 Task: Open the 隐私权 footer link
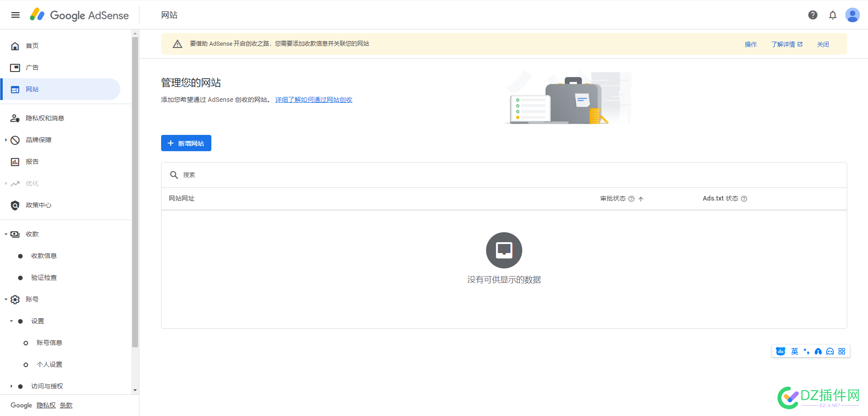click(x=46, y=405)
